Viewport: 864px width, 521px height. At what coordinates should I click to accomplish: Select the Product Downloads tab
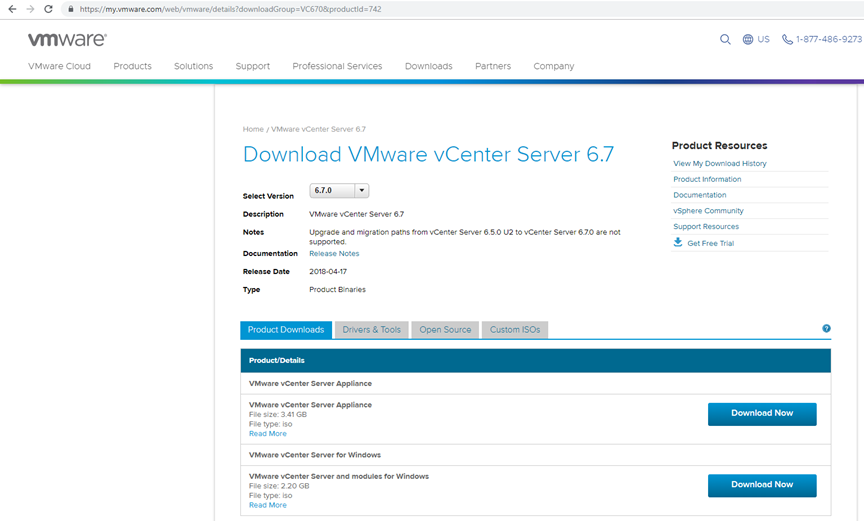click(x=286, y=330)
